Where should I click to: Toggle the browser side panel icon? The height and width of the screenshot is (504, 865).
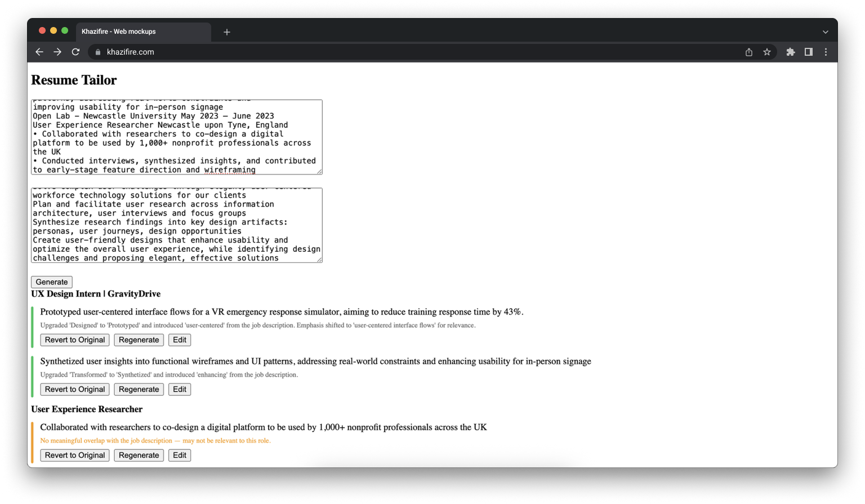click(808, 51)
